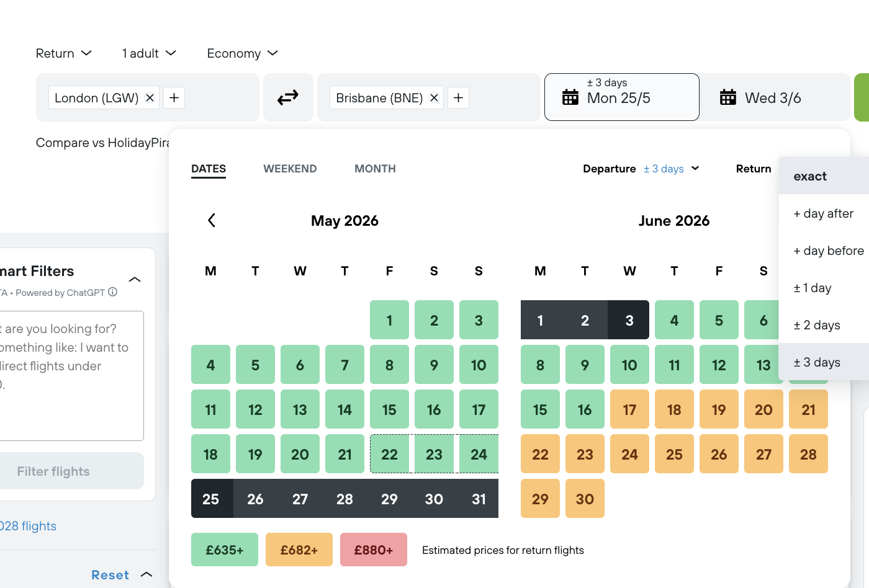Show ChatGPT info tooltip icon

tap(113, 292)
